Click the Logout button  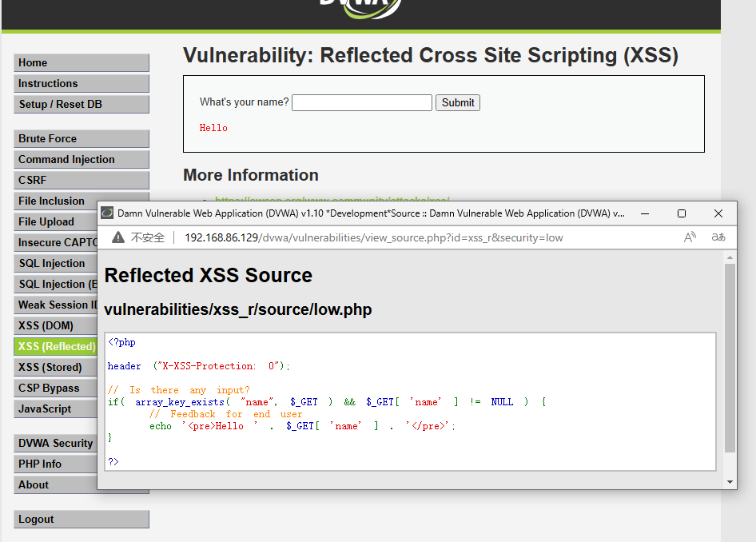[x=82, y=520]
